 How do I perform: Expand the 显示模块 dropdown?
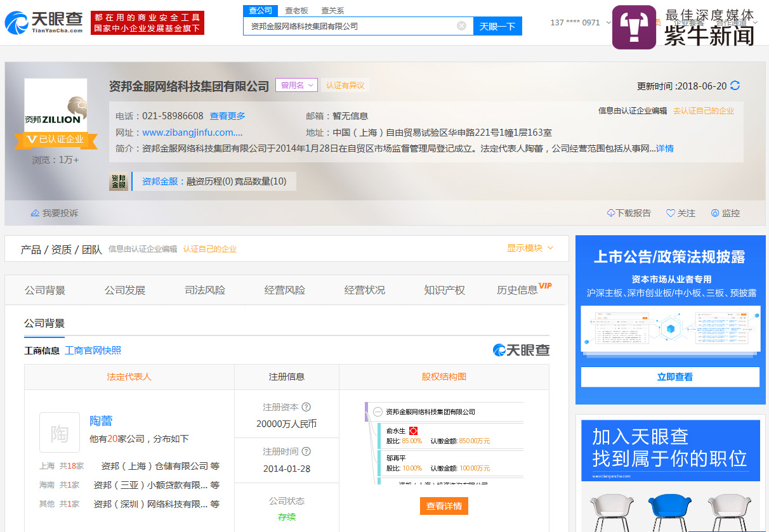530,249
